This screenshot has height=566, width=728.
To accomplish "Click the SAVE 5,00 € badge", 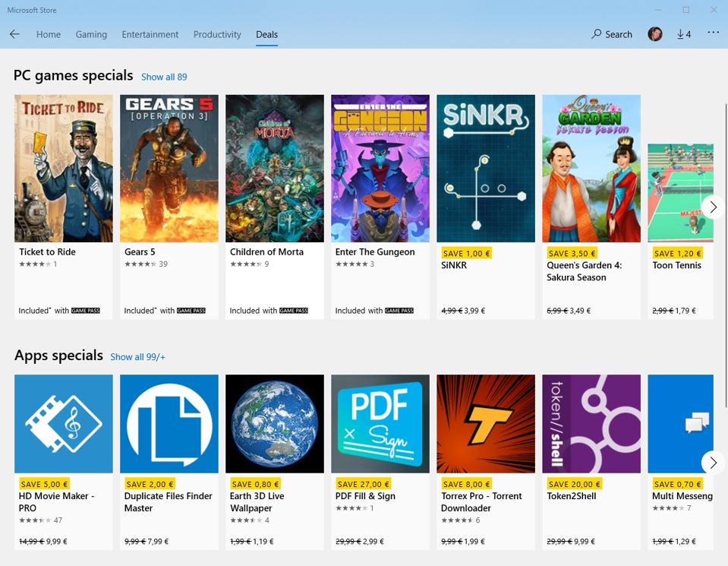I will pos(43,484).
